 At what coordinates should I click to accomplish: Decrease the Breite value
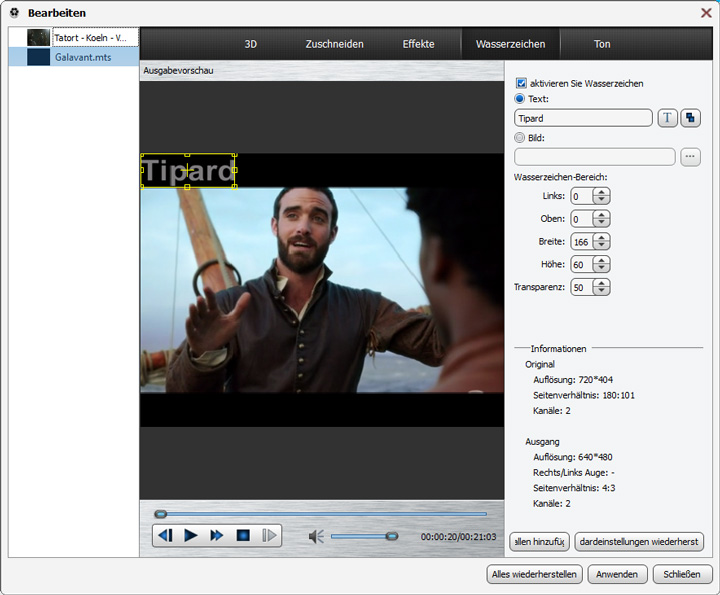pos(601,246)
